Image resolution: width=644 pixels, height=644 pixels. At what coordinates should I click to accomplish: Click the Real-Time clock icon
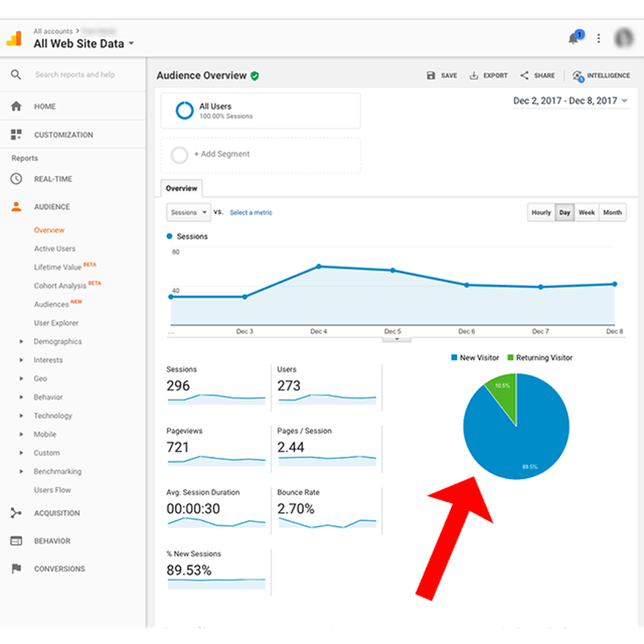(x=16, y=178)
